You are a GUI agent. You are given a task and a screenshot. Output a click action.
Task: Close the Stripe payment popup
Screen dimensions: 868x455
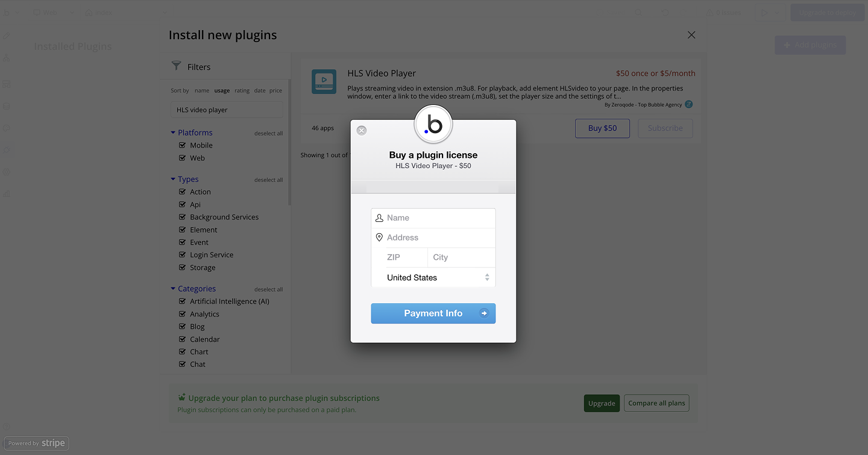tap(362, 130)
